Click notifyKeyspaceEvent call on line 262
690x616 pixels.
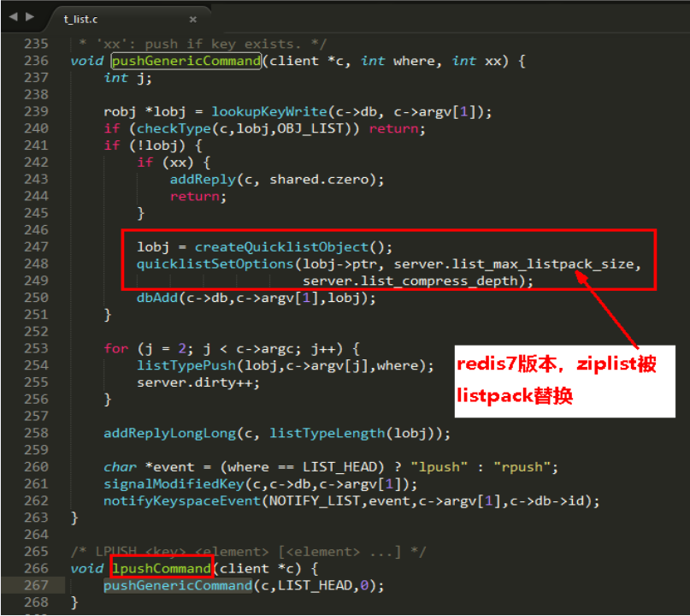(182, 501)
